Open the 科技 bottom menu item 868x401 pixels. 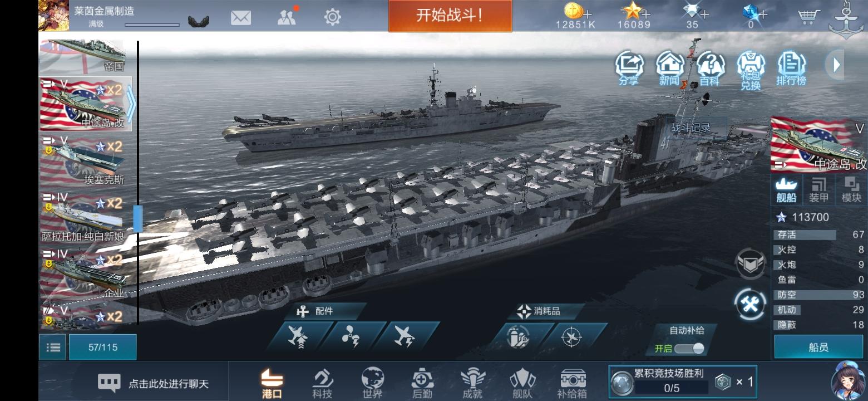click(x=322, y=384)
